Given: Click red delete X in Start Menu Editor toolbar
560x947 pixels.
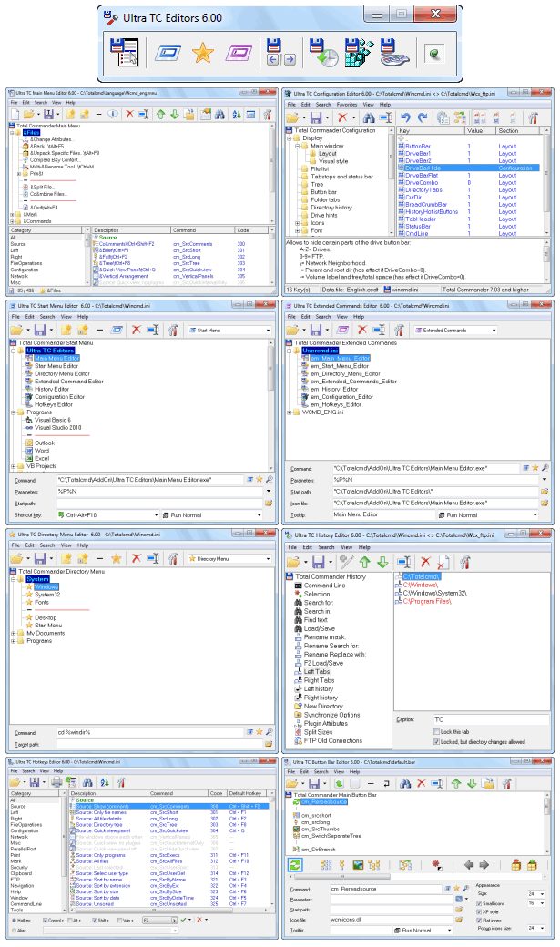Looking at the screenshot, I should tap(137, 330).
